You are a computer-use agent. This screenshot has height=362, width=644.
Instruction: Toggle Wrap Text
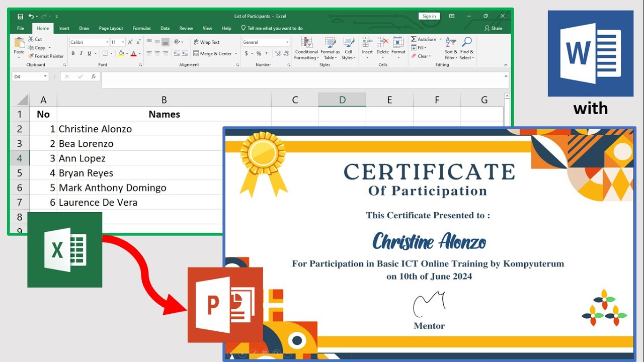point(206,42)
